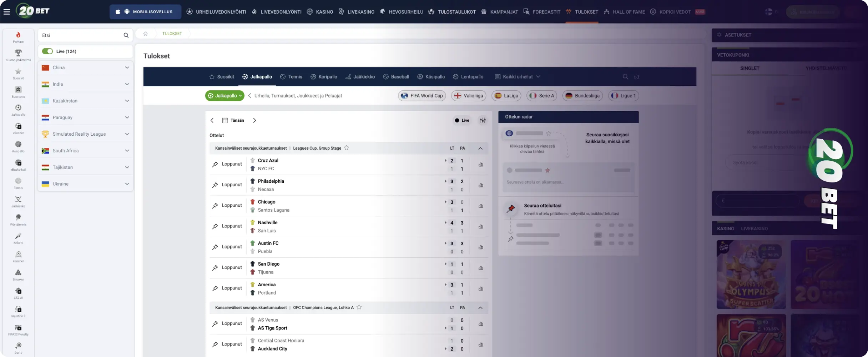Favorite the OFC Champions League star

pos(359,307)
